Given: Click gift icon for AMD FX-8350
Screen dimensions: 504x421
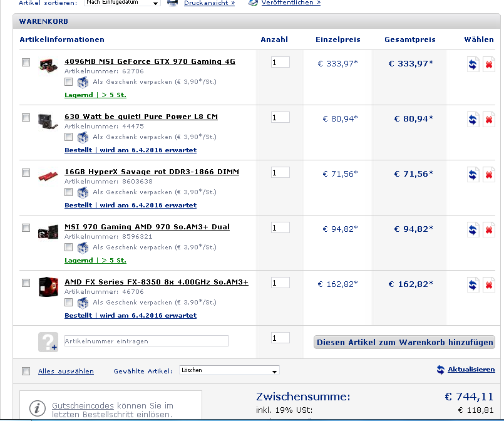Looking at the screenshot, I should [x=83, y=303].
